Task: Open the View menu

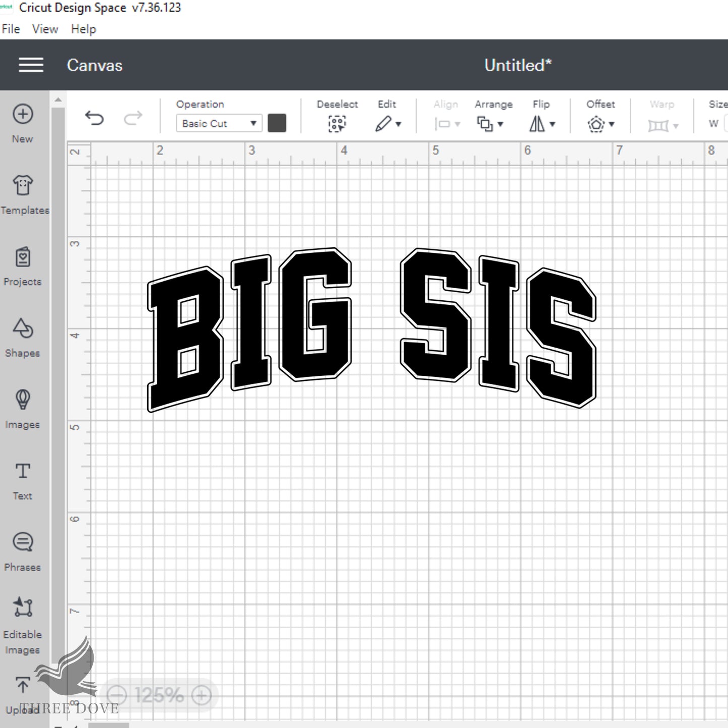Action: (x=45, y=29)
